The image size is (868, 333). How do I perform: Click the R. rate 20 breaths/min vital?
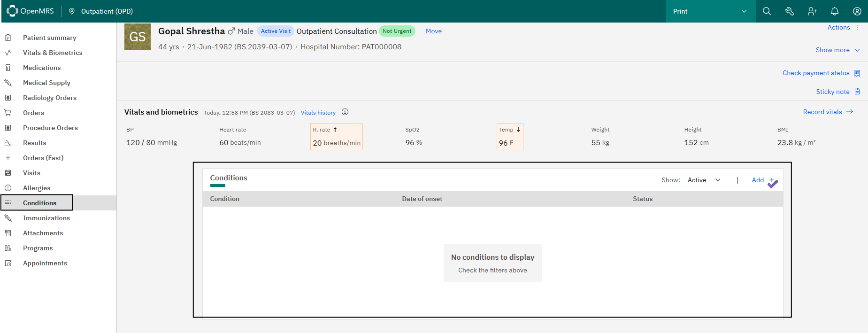coord(337,137)
